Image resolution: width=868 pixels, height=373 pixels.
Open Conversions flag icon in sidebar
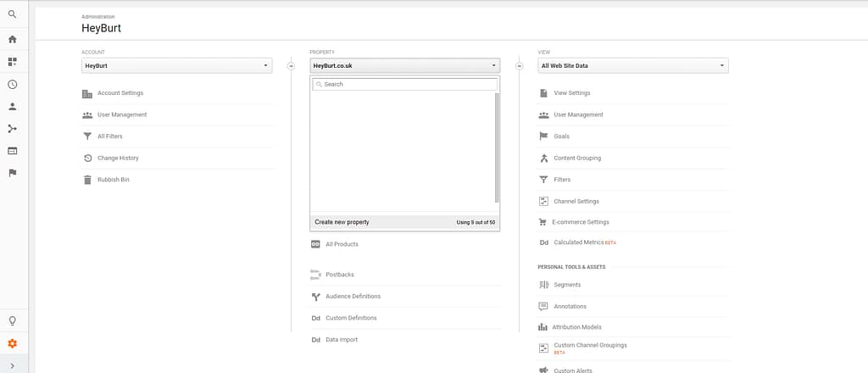pyautogui.click(x=12, y=173)
